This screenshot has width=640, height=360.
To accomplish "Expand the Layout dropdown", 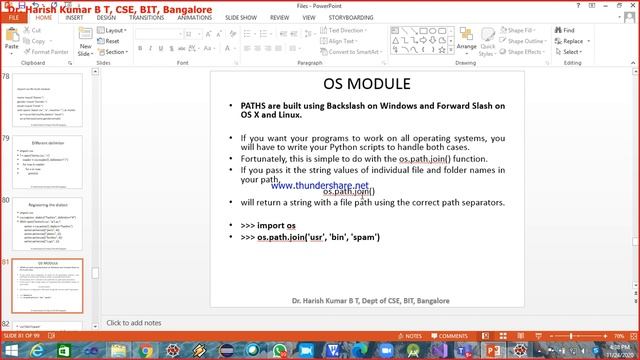I will pos(112,30).
